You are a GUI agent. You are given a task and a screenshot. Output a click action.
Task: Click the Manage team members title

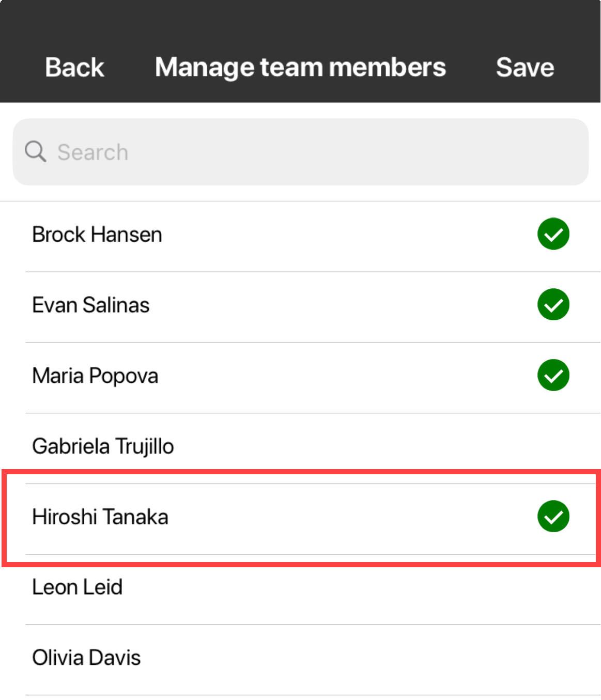click(300, 67)
